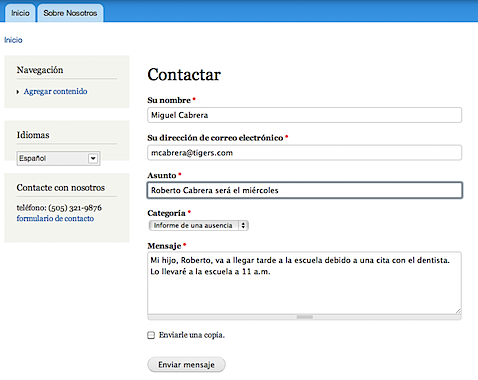This screenshot has height=380, width=478.
Task: Click the Navegación block title
Action: 40,70
